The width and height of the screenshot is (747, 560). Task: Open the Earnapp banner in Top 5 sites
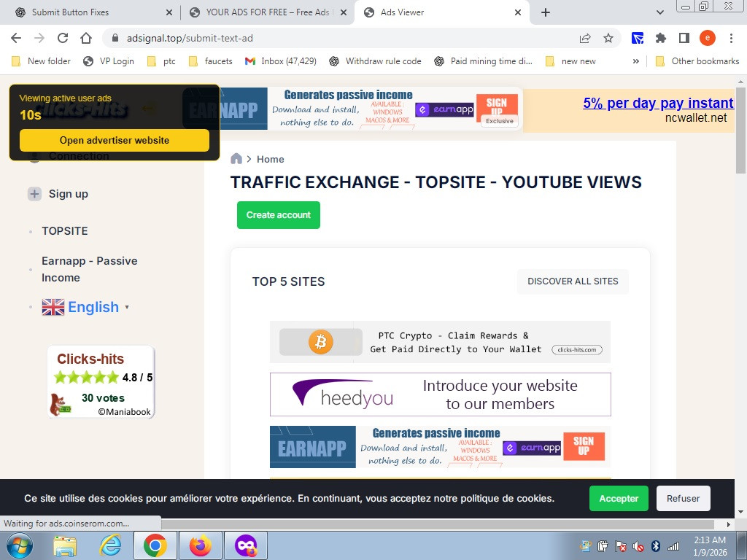(440, 447)
